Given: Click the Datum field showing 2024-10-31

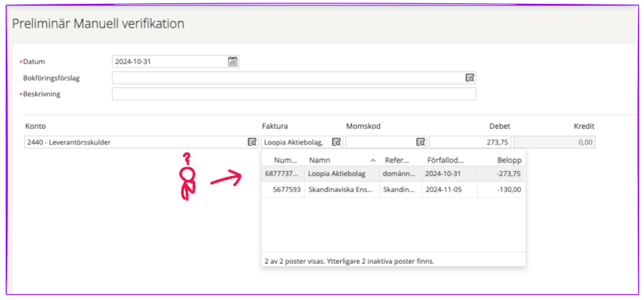Looking at the screenshot, I should (169, 61).
